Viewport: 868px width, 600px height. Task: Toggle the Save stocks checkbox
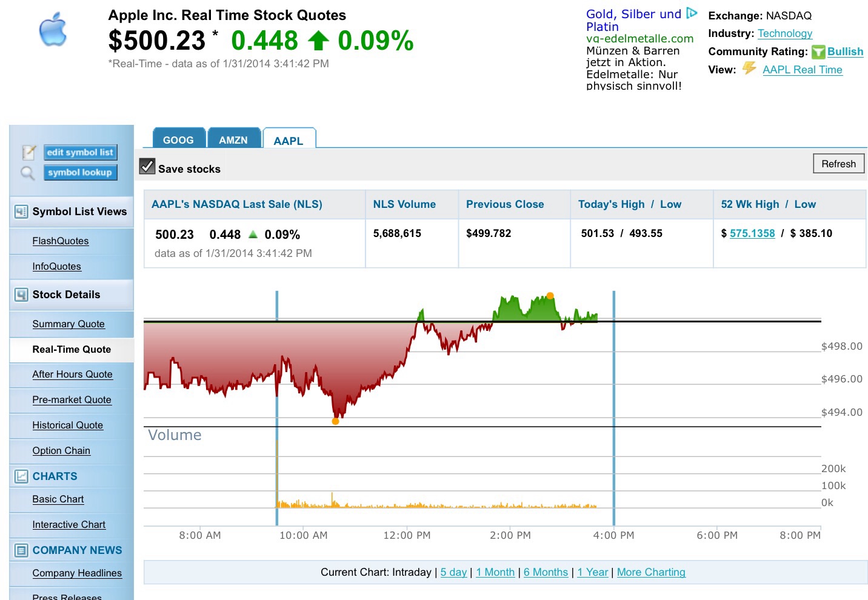[x=147, y=166]
